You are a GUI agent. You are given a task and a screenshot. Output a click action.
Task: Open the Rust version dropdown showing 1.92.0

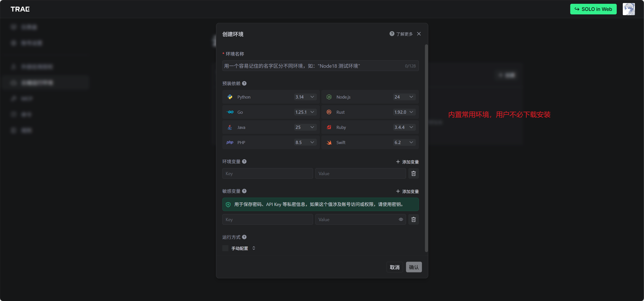[x=404, y=112]
